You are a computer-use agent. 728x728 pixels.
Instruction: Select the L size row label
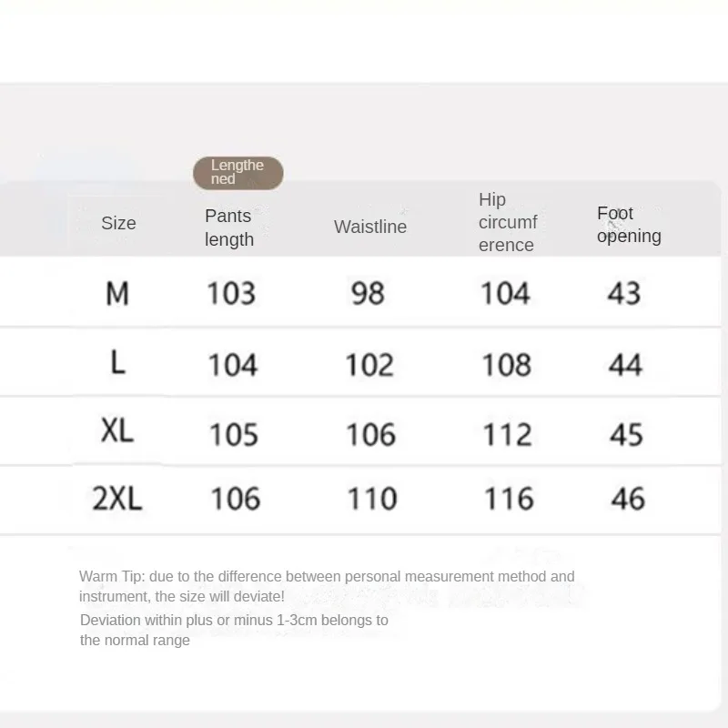coord(117,363)
